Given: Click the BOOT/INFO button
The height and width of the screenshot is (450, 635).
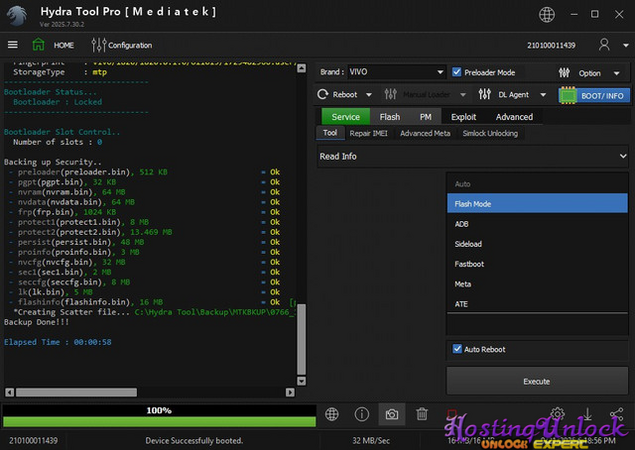Looking at the screenshot, I should pos(594,95).
